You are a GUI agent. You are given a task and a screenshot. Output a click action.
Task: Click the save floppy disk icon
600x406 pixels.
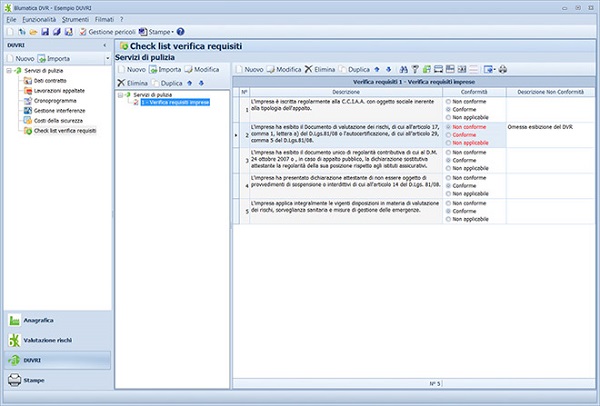(46, 32)
